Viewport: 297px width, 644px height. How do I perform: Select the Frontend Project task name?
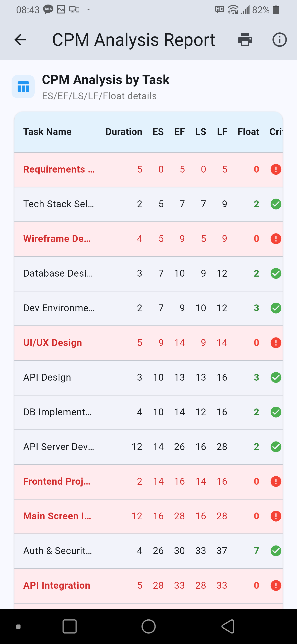57,482
